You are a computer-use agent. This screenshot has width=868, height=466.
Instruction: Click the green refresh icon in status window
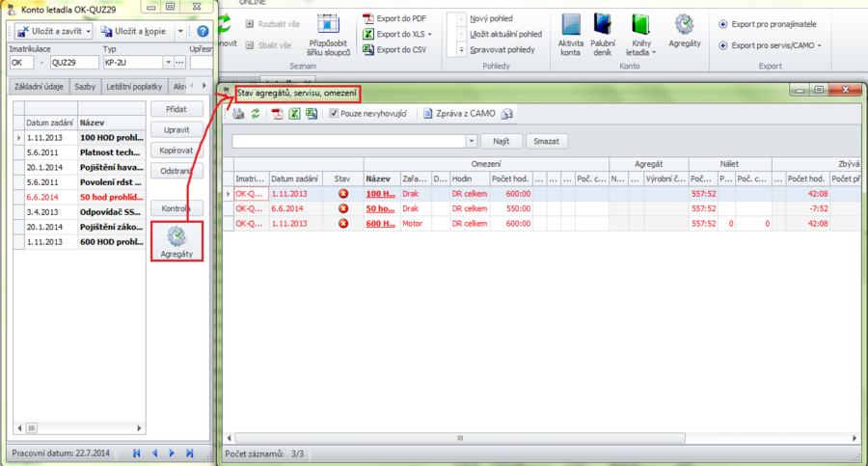click(x=256, y=114)
